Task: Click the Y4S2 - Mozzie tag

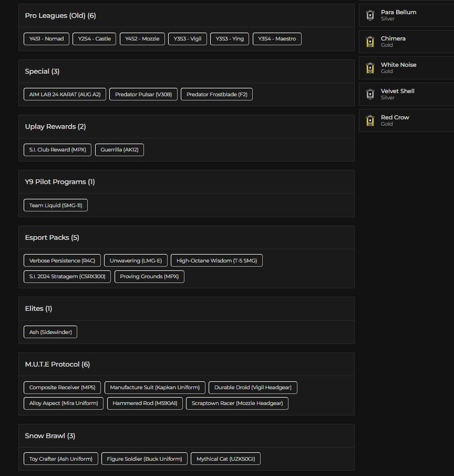Action: (x=142, y=39)
